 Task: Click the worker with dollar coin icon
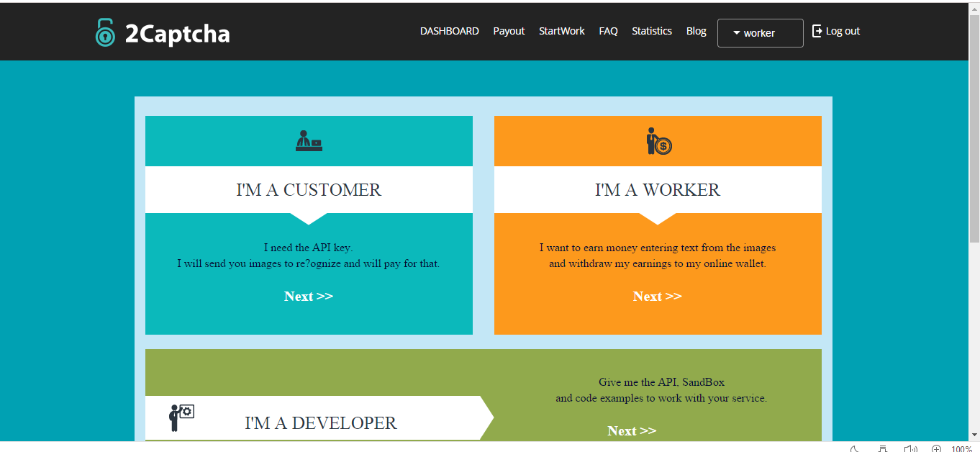coord(658,141)
